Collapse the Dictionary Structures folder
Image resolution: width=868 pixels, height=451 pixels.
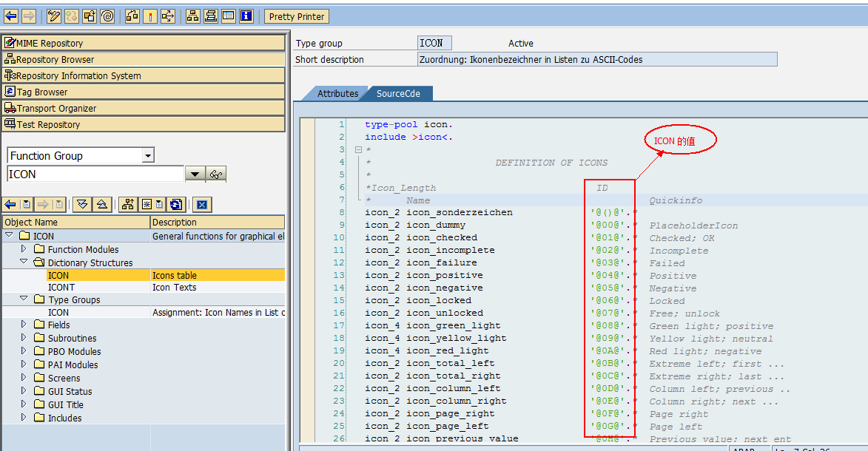pyautogui.click(x=23, y=262)
